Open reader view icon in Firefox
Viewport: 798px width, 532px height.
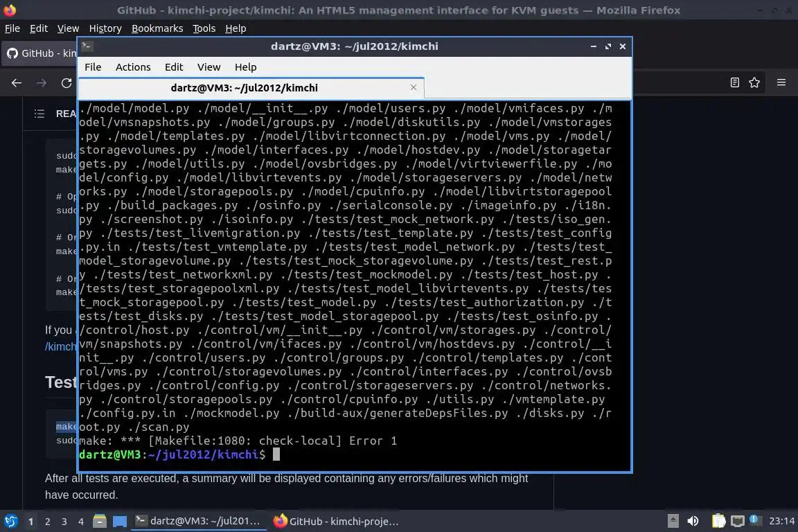[734, 82]
